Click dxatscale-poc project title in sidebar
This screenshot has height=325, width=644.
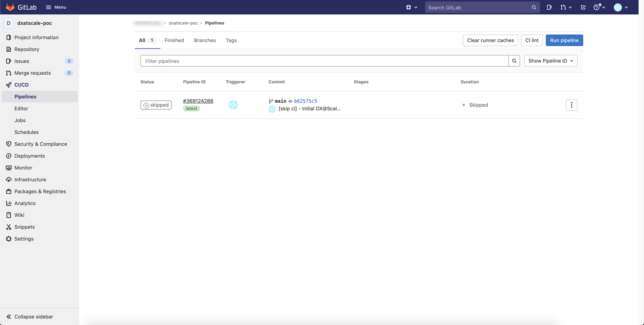(34, 23)
